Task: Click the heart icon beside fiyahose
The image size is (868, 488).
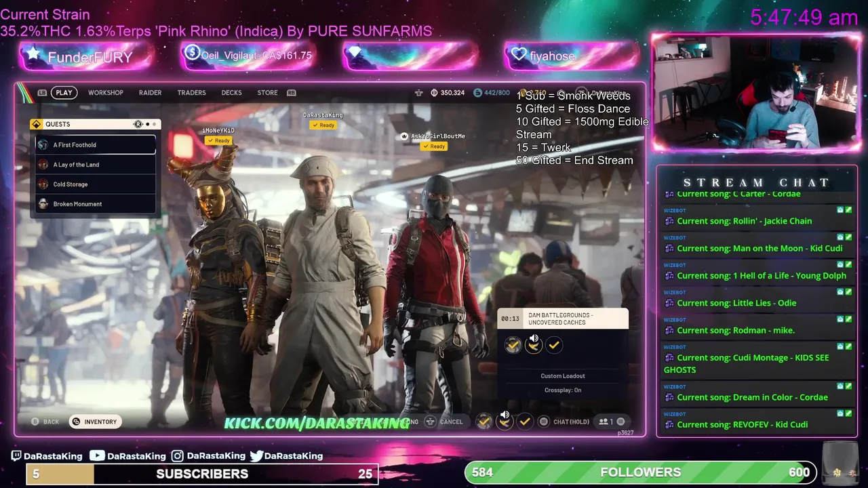Action: pyautogui.click(x=519, y=54)
